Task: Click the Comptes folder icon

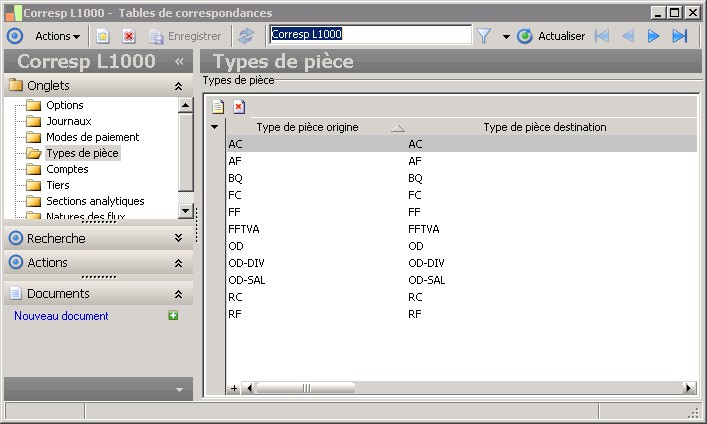Action: 33,169
